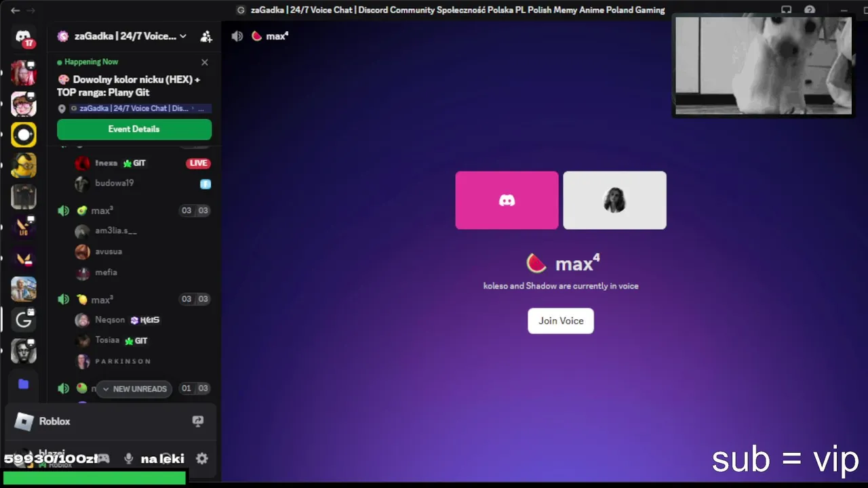Jump to NEW UNREADS
Viewport: 868px width, 488px height.
(134, 389)
